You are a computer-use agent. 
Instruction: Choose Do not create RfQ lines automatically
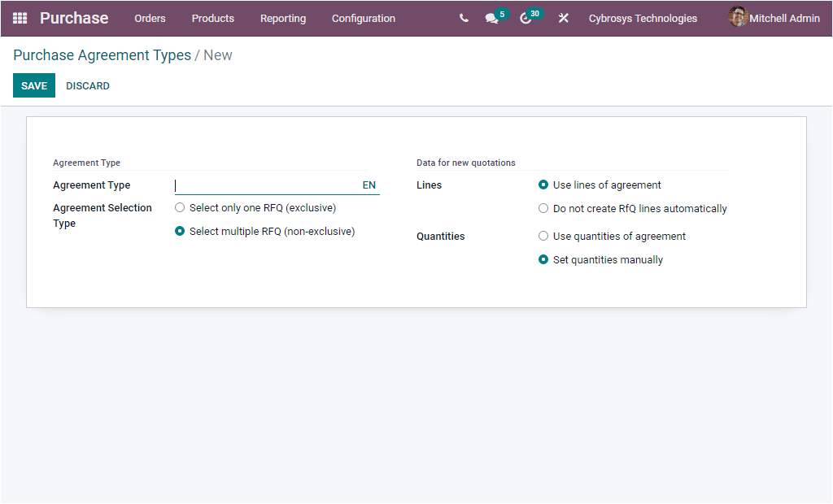coord(543,208)
